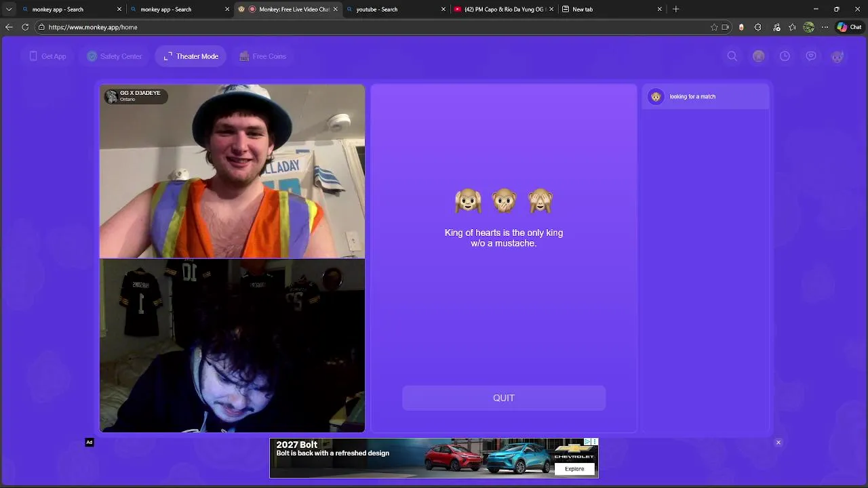Switch to the first monkey app Search tab
Viewport: 868px width, 488px height.
71,9
